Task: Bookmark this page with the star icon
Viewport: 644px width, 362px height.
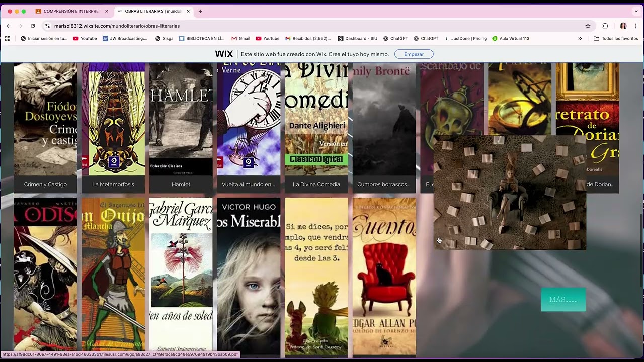Action: [x=588, y=26]
